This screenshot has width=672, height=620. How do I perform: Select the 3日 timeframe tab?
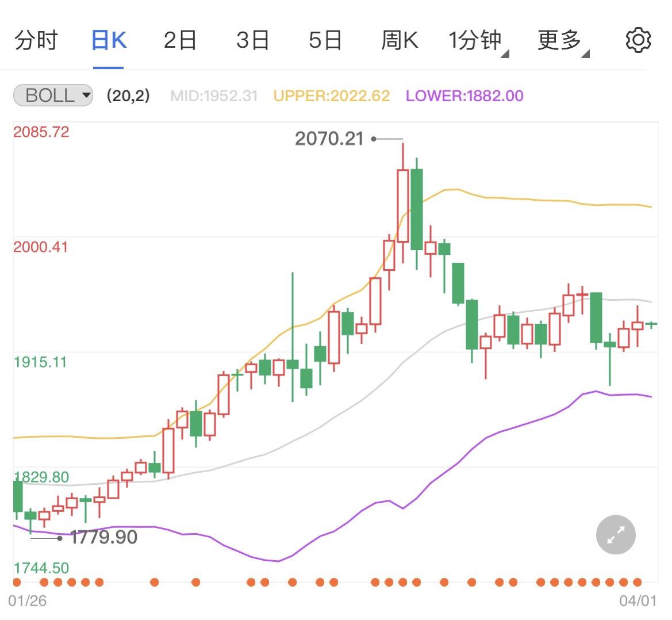click(253, 40)
